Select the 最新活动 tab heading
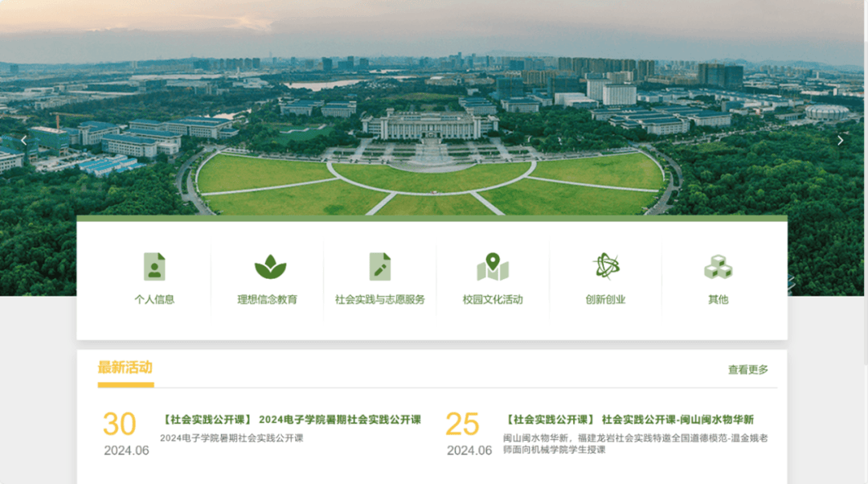The image size is (868, 484). coord(125,367)
